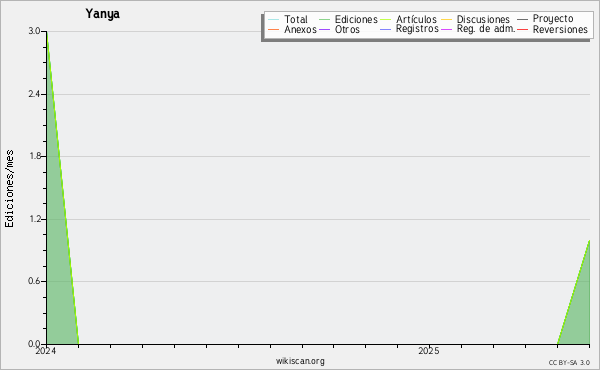Image resolution: width=600 pixels, height=370 pixels.
Task: Click the Reversiones legend entry
Action: pyautogui.click(x=553, y=29)
